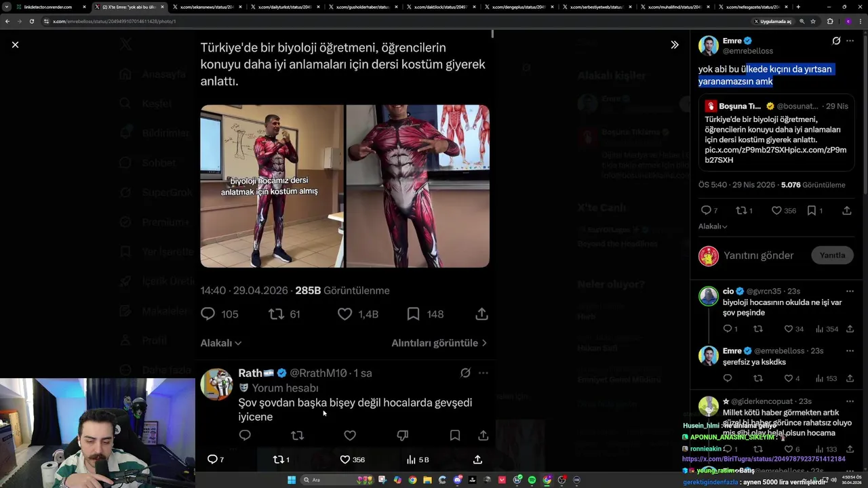Reply to Rath's comment
868x488 pixels.
pyautogui.click(x=245, y=435)
